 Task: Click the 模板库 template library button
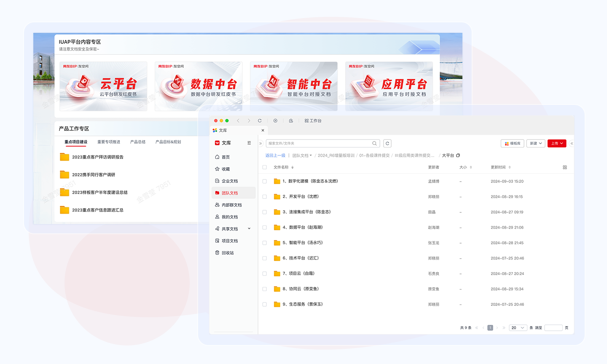coord(512,143)
